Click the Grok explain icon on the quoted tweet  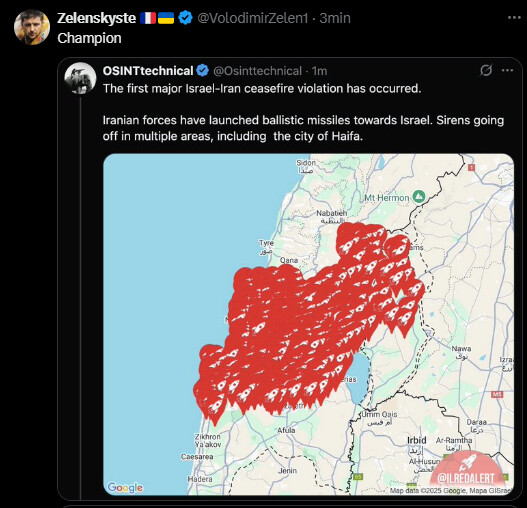pos(486,70)
